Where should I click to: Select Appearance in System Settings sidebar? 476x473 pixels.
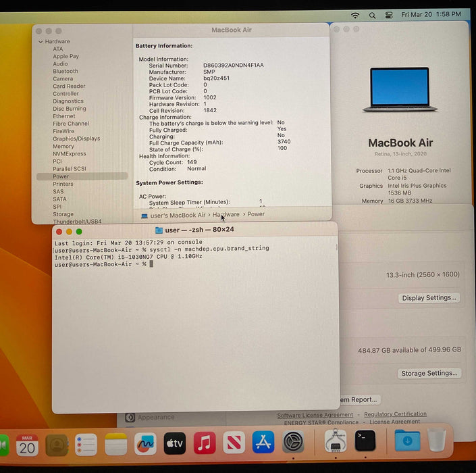tap(150, 418)
